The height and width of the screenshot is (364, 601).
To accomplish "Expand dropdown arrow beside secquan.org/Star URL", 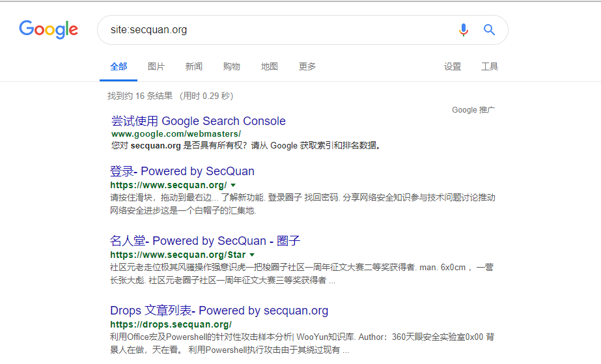I will click(x=252, y=255).
